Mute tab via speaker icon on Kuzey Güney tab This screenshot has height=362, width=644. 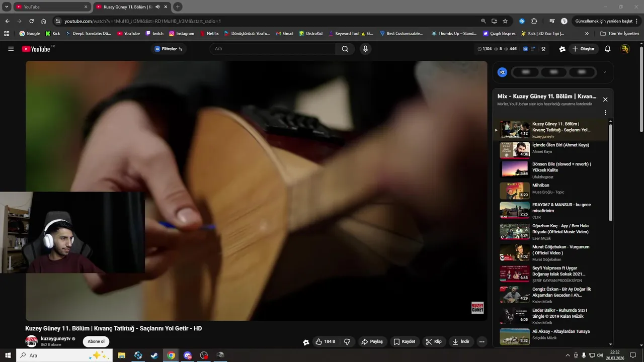157,7
